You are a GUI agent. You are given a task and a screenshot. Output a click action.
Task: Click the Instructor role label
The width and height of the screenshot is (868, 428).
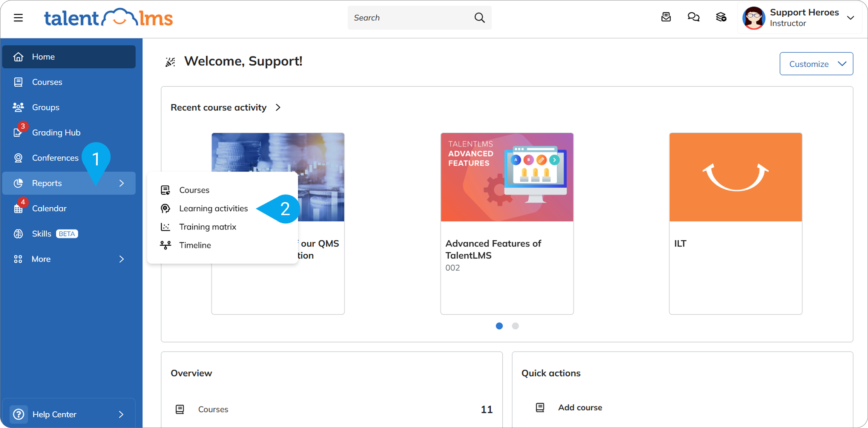[788, 23]
